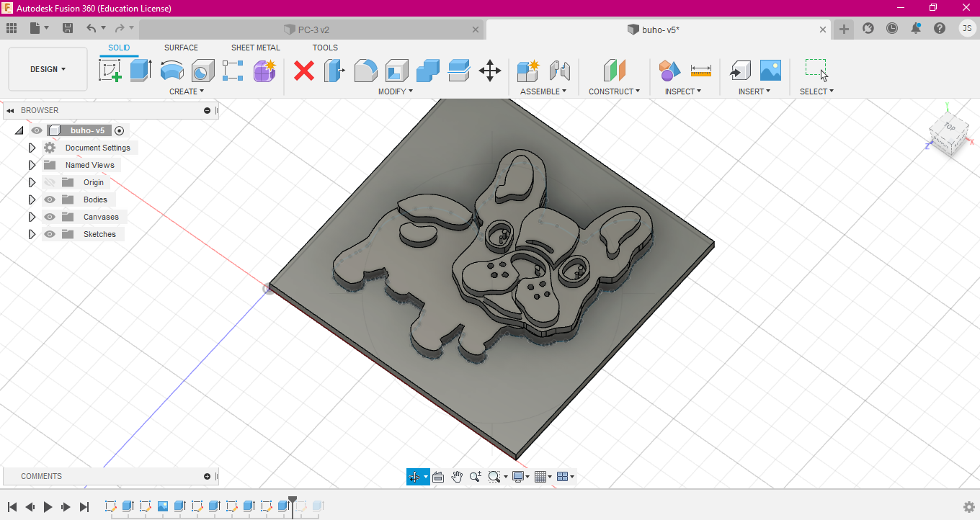Select canvas image feature in timeline
Viewport: 980px width, 520px height.
pyautogui.click(x=163, y=506)
